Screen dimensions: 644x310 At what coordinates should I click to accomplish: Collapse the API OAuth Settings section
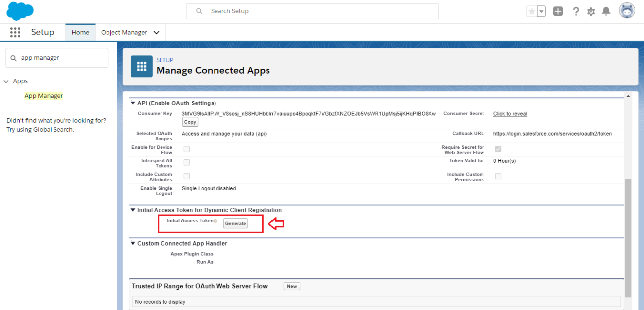pyautogui.click(x=133, y=103)
